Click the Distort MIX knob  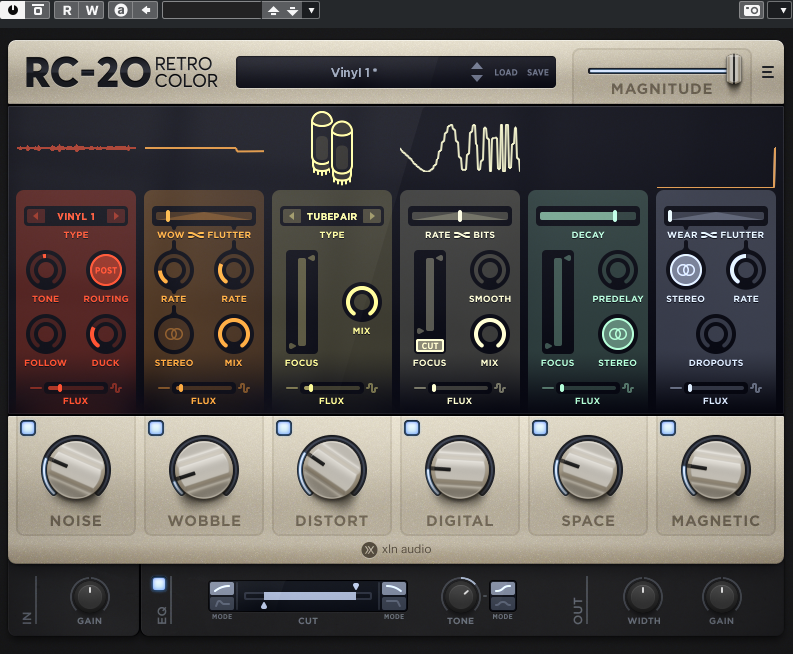click(x=362, y=302)
